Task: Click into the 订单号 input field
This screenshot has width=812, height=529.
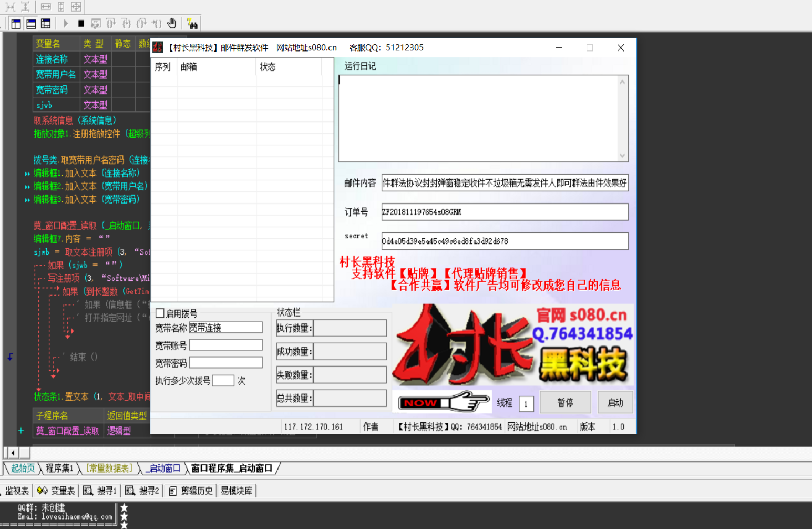Action: click(505, 212)
